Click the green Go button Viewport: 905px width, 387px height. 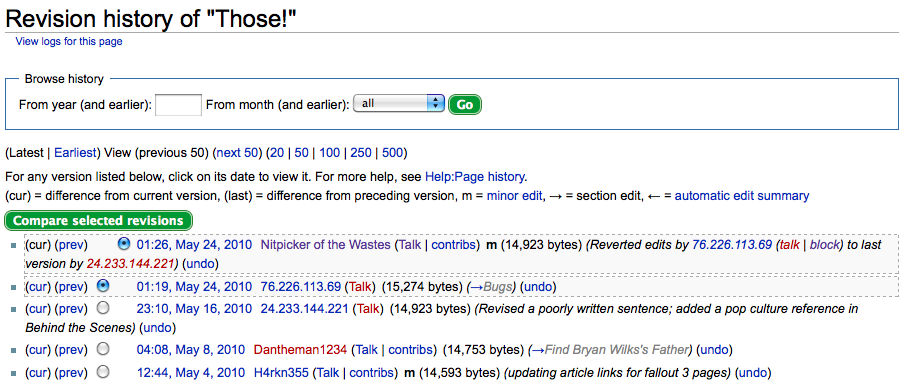(x=465, y=105)
